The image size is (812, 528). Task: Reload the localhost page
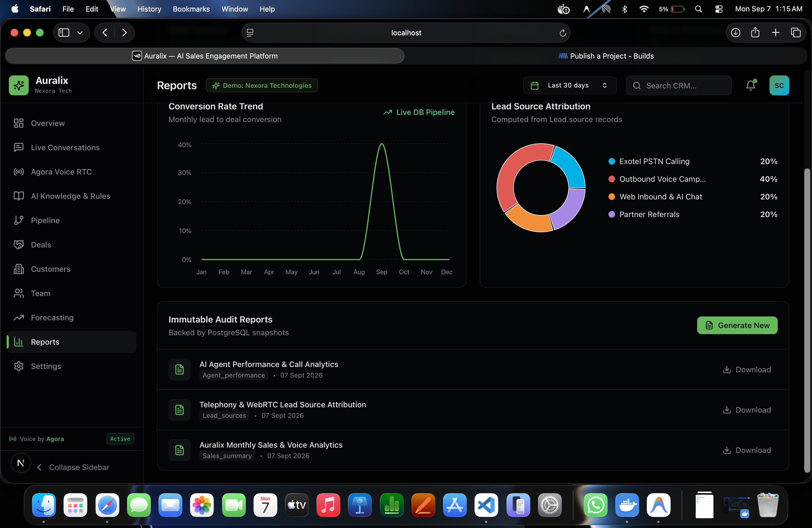[x=563, y=33]
